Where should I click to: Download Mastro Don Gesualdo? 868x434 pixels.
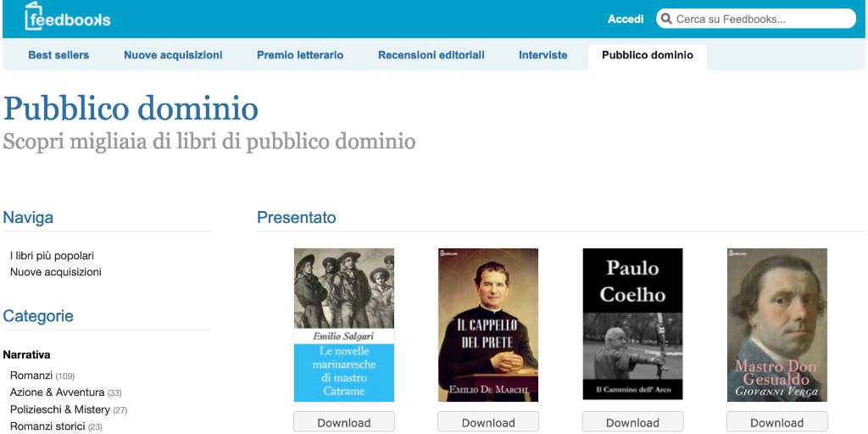(777, 422)
